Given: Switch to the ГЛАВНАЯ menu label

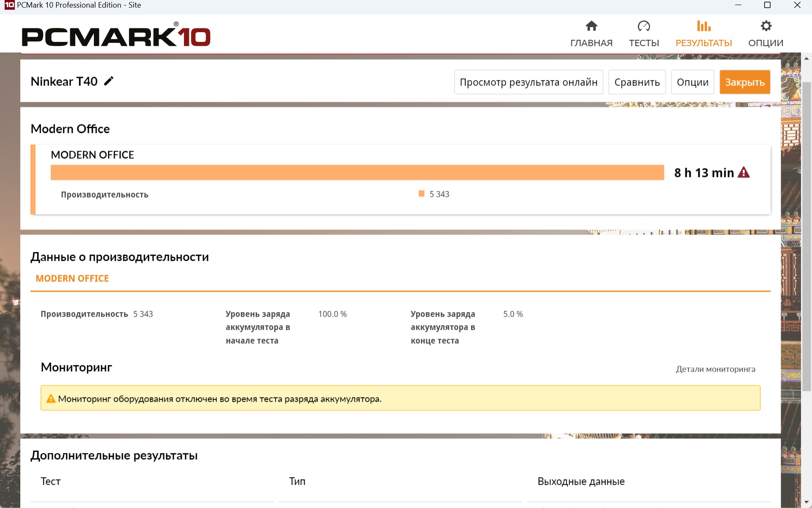Looking at the screenshot, I should (x=591, y=43).
